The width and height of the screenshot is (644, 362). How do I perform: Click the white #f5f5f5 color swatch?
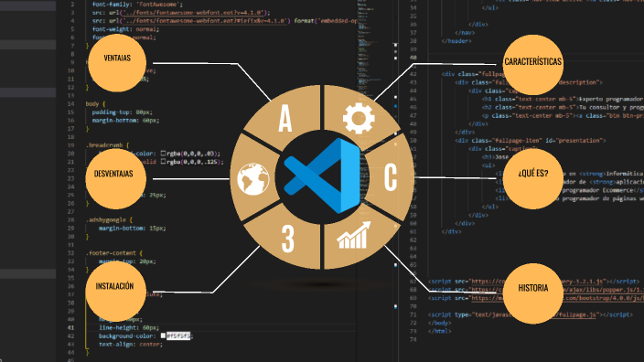point(163,335)
